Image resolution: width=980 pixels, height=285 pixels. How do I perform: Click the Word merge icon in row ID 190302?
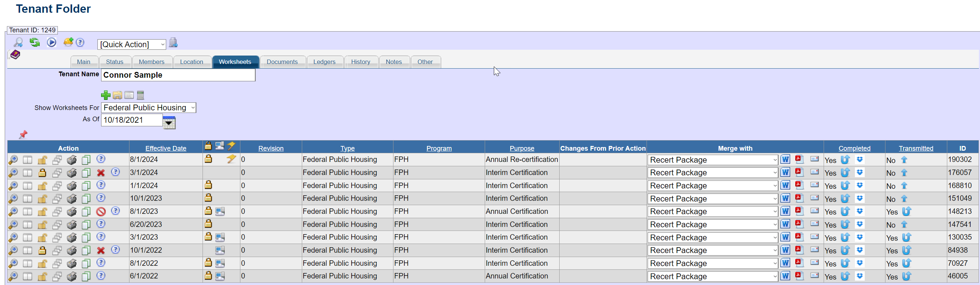click(785, 160)
